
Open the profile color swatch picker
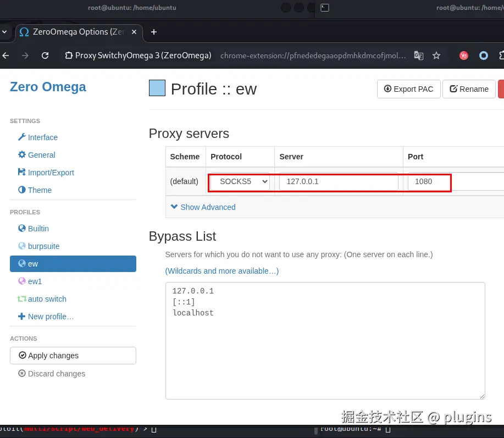pyautogui.click(x=157, y=88)
